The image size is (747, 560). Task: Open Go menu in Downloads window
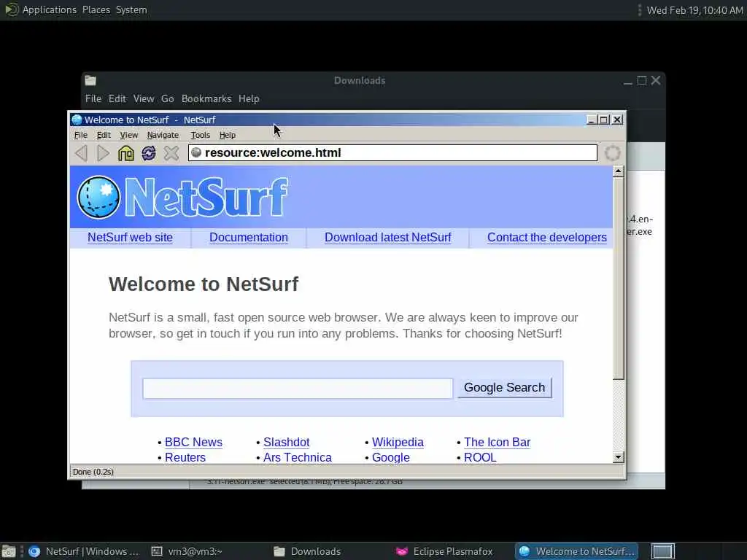167,98
